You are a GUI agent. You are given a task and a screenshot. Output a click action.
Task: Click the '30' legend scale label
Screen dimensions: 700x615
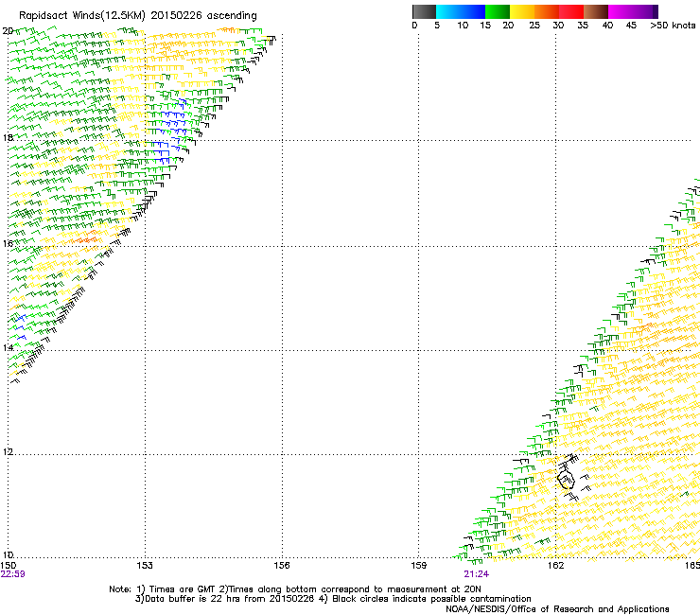558,26
